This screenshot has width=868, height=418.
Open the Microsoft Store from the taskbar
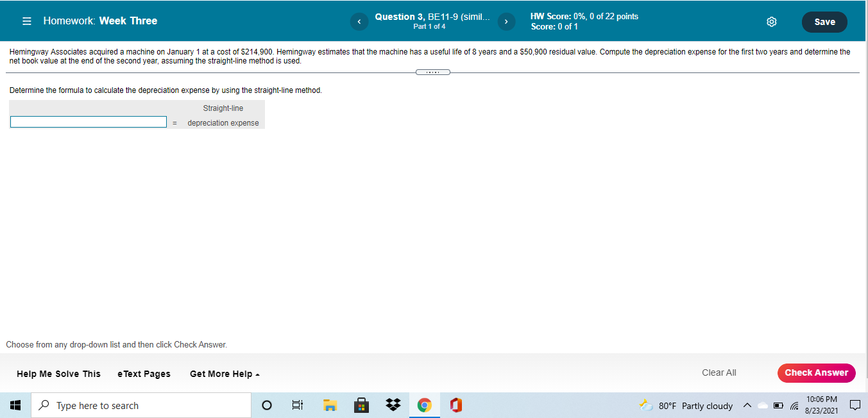[361, 405]
